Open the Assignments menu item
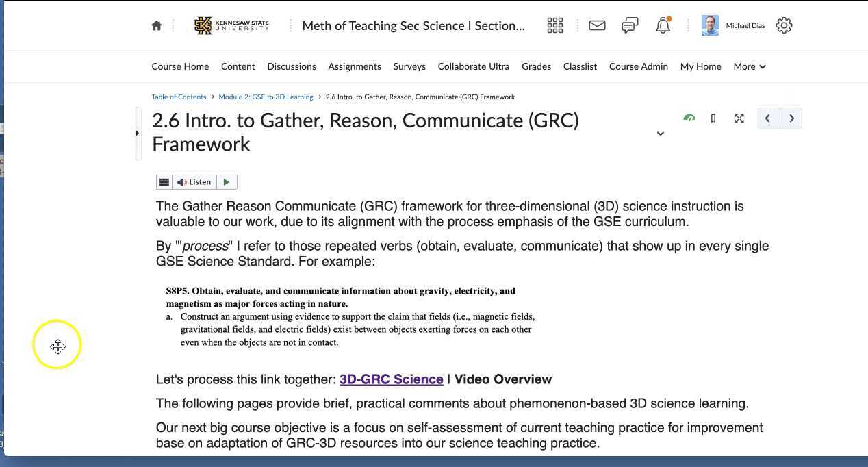The image size is (868, 467). (x=354, y=66)
